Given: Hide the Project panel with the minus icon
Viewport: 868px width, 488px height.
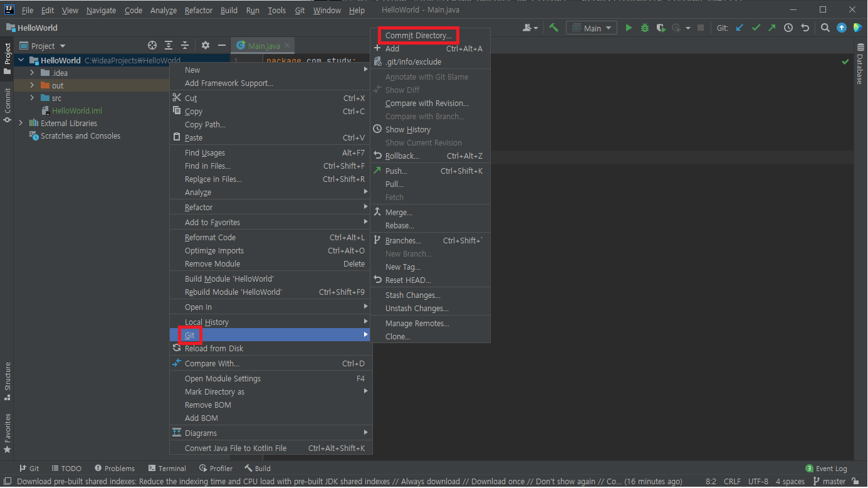Looking at the screenshot, I should 222,45.
